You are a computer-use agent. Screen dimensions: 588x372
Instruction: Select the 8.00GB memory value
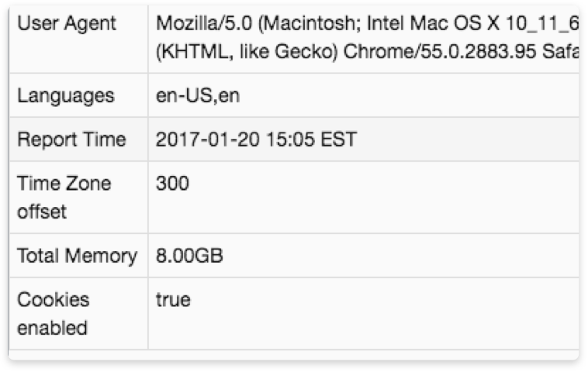point(189,256)
